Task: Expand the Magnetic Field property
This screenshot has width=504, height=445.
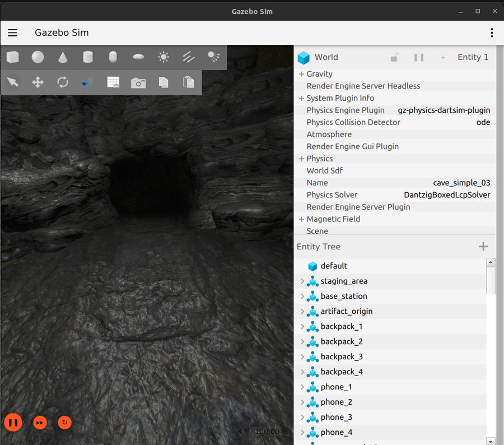Action: 301,219
